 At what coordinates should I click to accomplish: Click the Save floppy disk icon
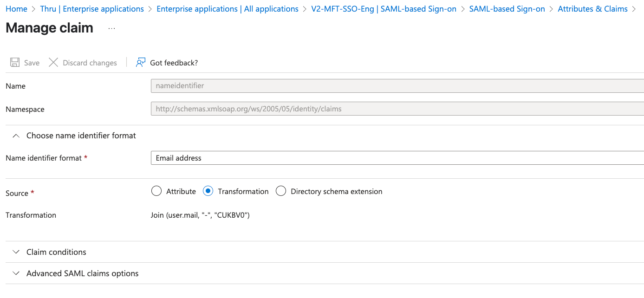tap(15, 63)
